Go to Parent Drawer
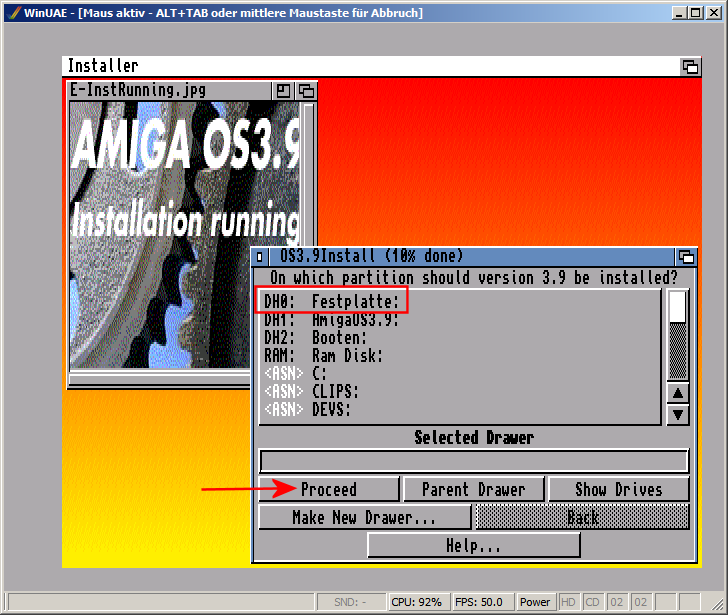This screenshot has width=728, height=615. (x=474, y=489)
